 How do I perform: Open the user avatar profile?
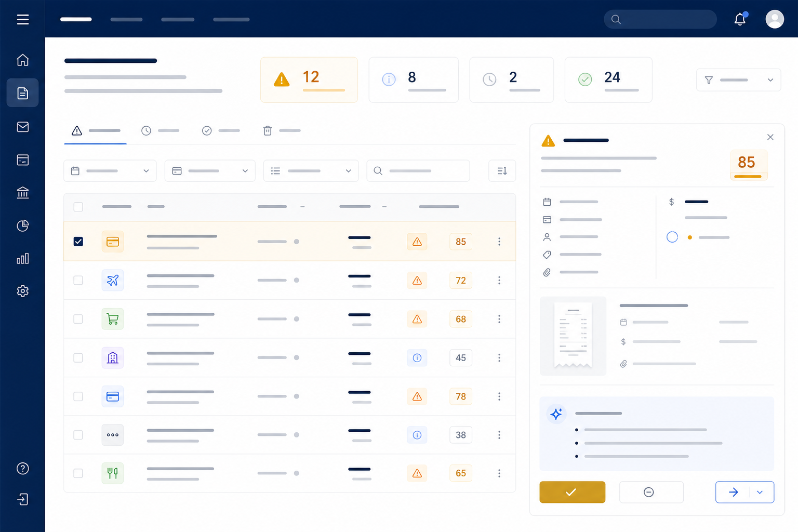[775, 19]
